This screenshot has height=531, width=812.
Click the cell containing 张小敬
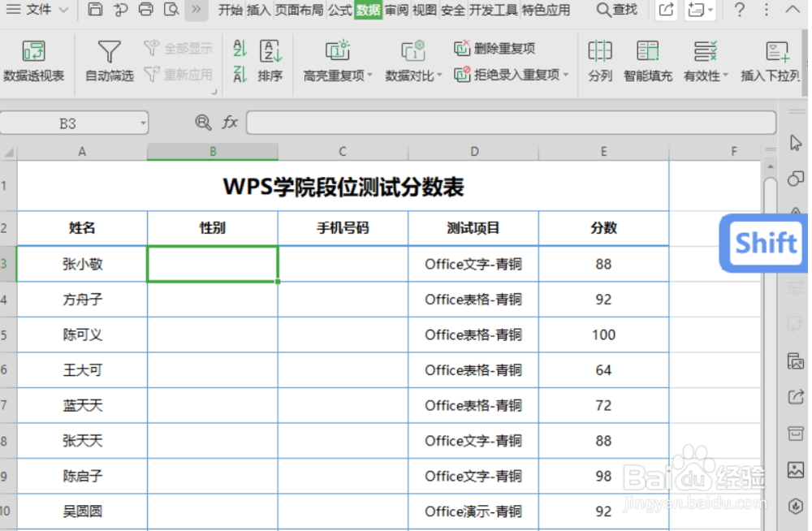82,264
